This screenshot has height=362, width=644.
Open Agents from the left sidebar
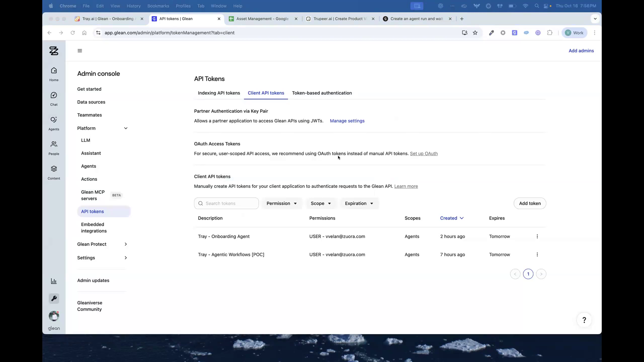coord(54,123)
